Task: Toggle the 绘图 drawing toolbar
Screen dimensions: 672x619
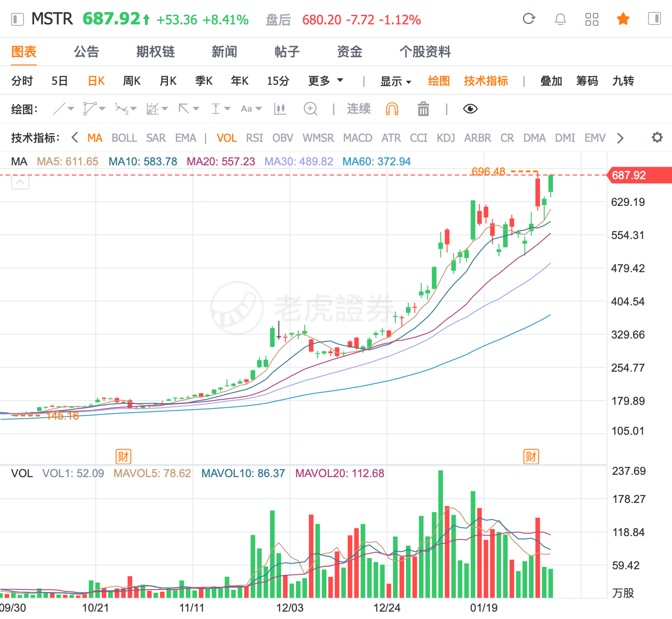Action: 439,81
